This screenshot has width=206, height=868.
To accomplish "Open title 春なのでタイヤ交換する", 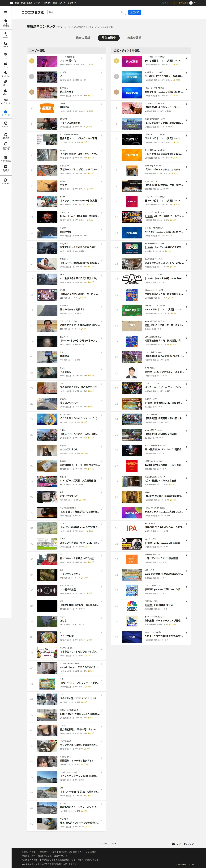I will 72,310.
